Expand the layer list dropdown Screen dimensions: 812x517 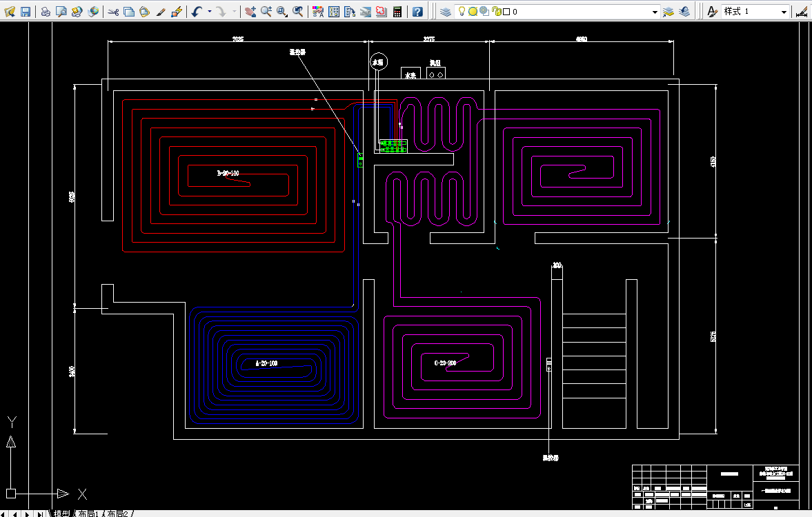click(x=655, y=12)
